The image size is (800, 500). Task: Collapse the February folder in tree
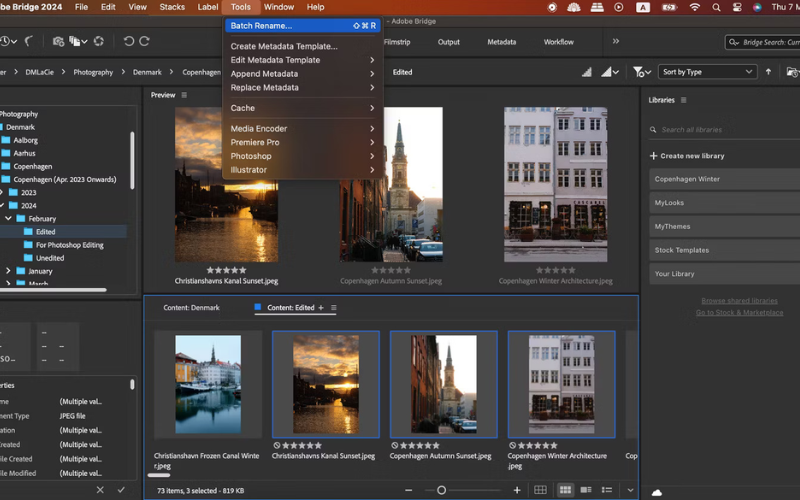(9, 218)
